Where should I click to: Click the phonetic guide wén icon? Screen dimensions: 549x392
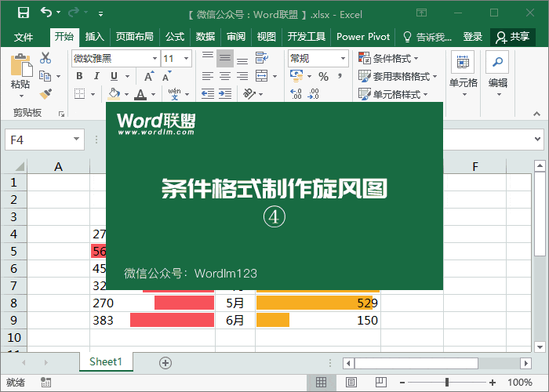[x=174, y=93]
